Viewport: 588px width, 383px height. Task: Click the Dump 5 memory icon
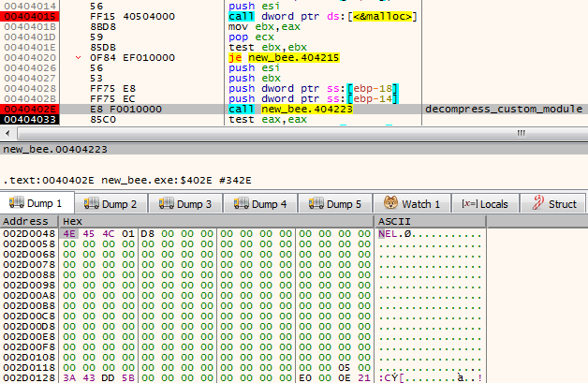click(317, 203)
